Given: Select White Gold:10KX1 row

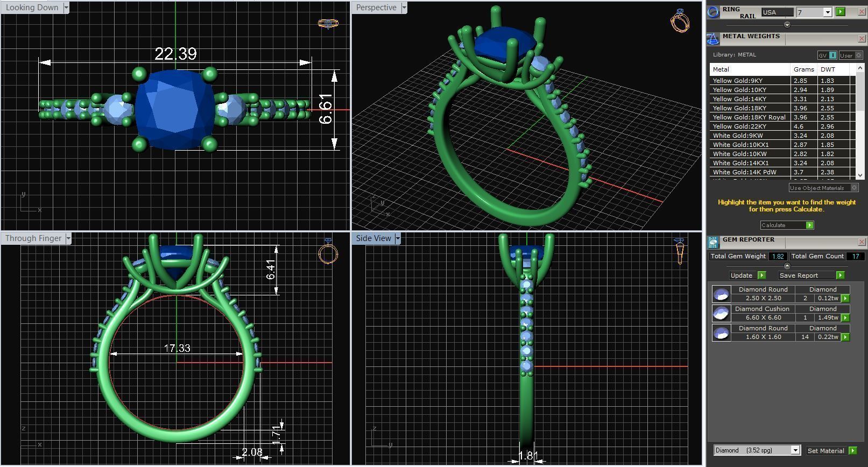Looking at the screenshot, I should point(782,145).
